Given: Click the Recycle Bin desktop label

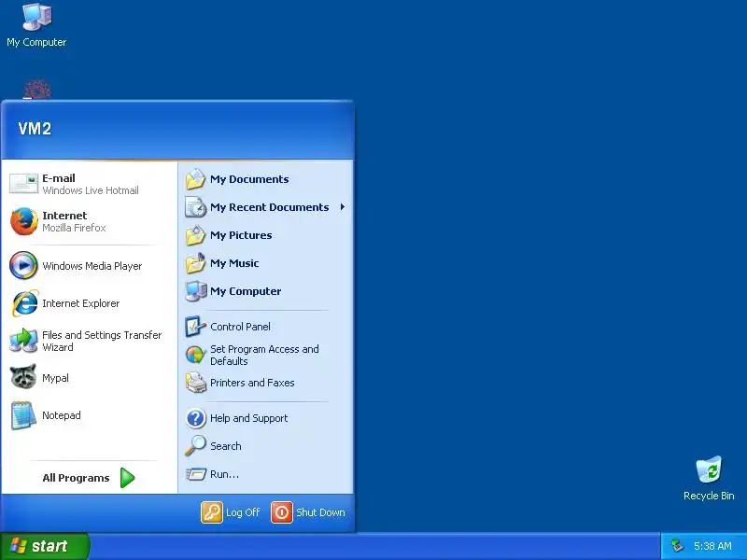Looking at the screenshot, I should click(x=709, y=496).
